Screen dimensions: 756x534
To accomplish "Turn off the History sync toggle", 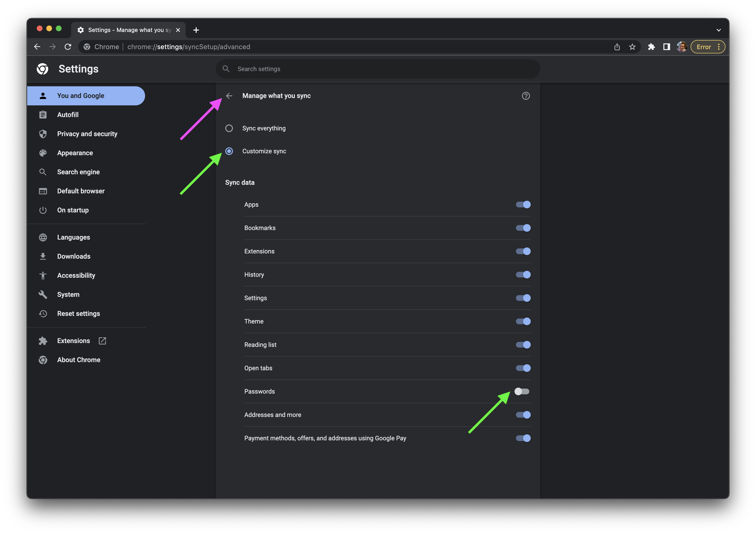I will tap(523, 274).
